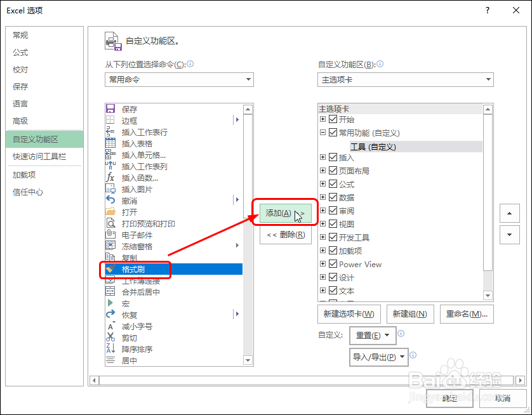Image resolution: width=532 pixels, height=415 pixels.
Task: Click the Insert Sheet Rows icon
Action: click(110, 131)
